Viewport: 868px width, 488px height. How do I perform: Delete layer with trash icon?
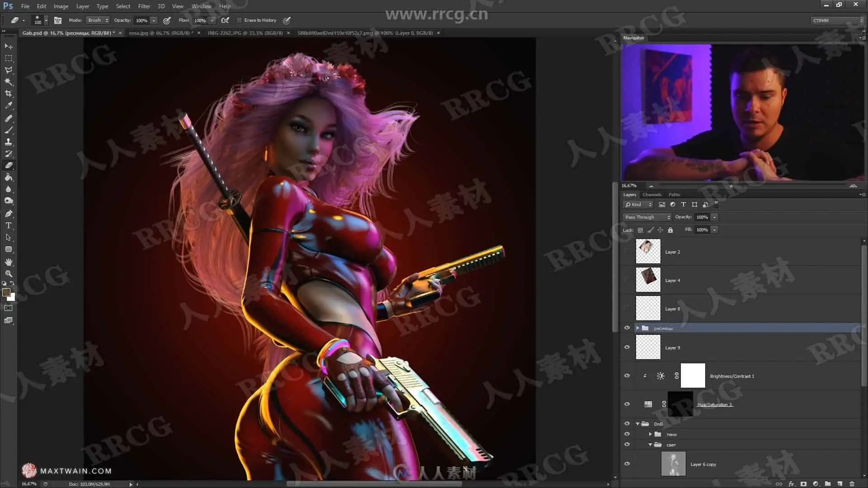tap(852, 483)
